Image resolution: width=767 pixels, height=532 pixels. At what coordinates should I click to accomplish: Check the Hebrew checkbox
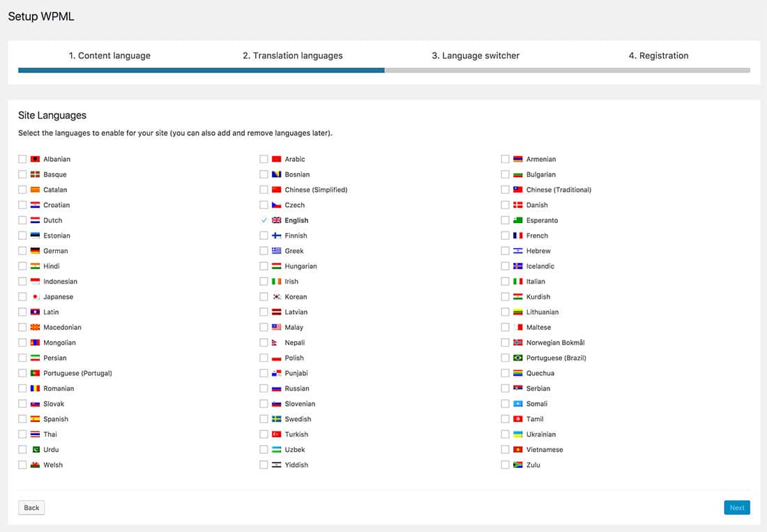[x=506, y=251]
